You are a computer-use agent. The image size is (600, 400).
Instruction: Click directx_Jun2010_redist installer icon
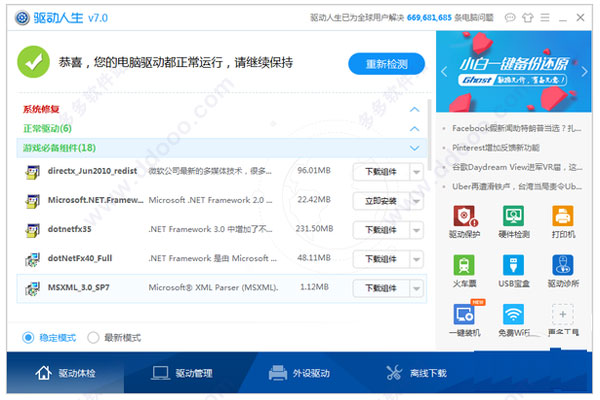pos(33,172)
